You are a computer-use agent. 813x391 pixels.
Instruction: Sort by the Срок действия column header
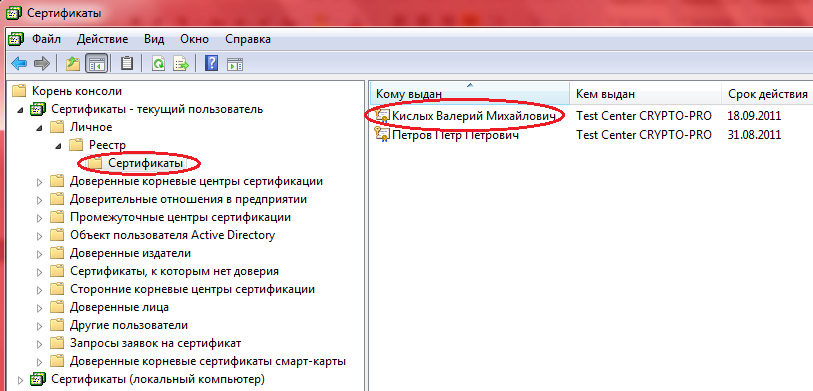(x=767, y=94)
